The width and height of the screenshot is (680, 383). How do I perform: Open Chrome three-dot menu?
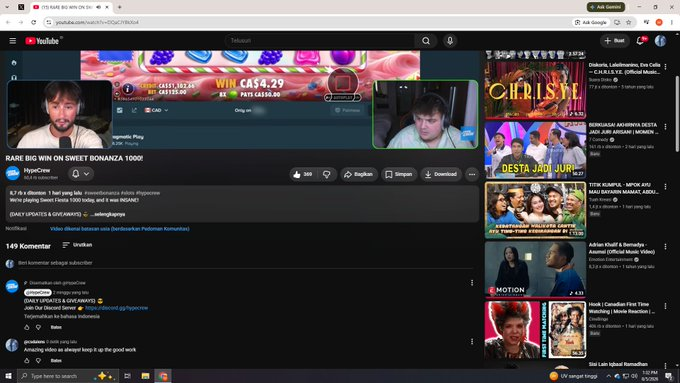[672, 22]
